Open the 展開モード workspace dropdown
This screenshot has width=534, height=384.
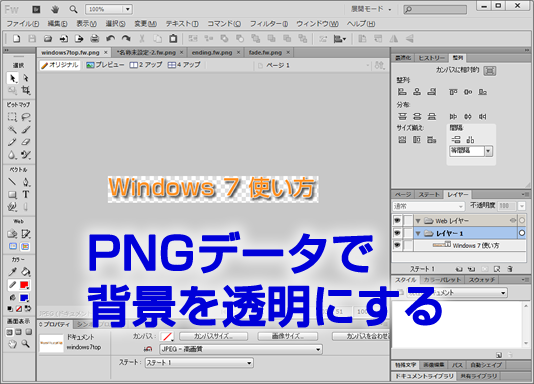point(372,9)
